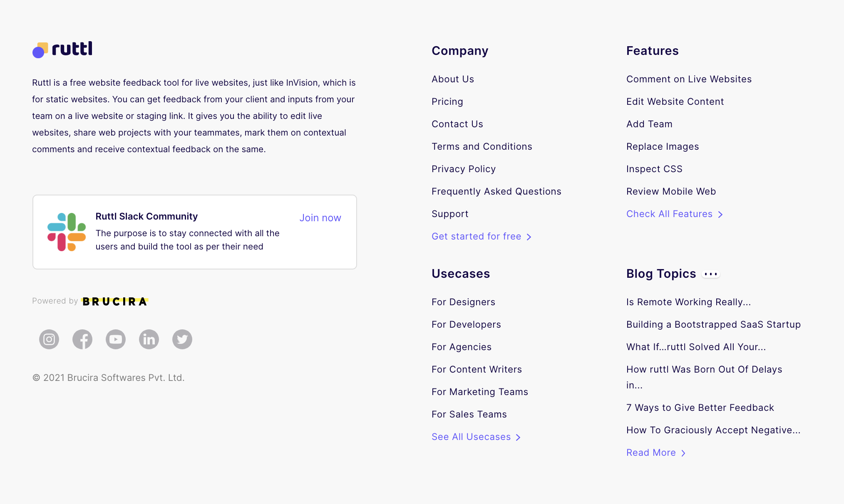Open the Twitter social icon
This screenshot has width=844, height=504.
(182, 339)
